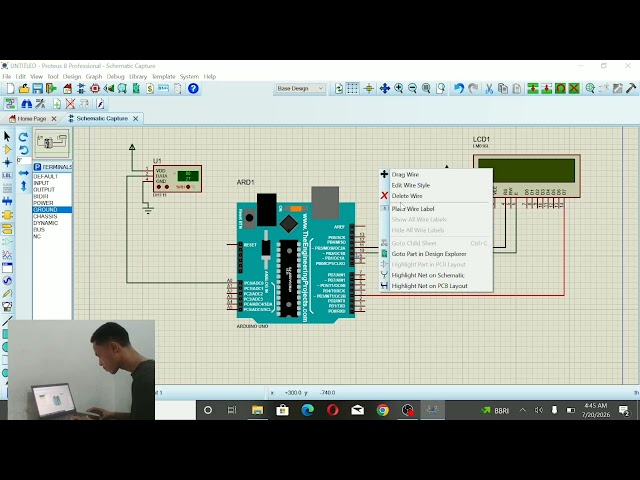Click the Pan/Center at cursor arrows icon
640x480 pixels.
pos(384,89)
